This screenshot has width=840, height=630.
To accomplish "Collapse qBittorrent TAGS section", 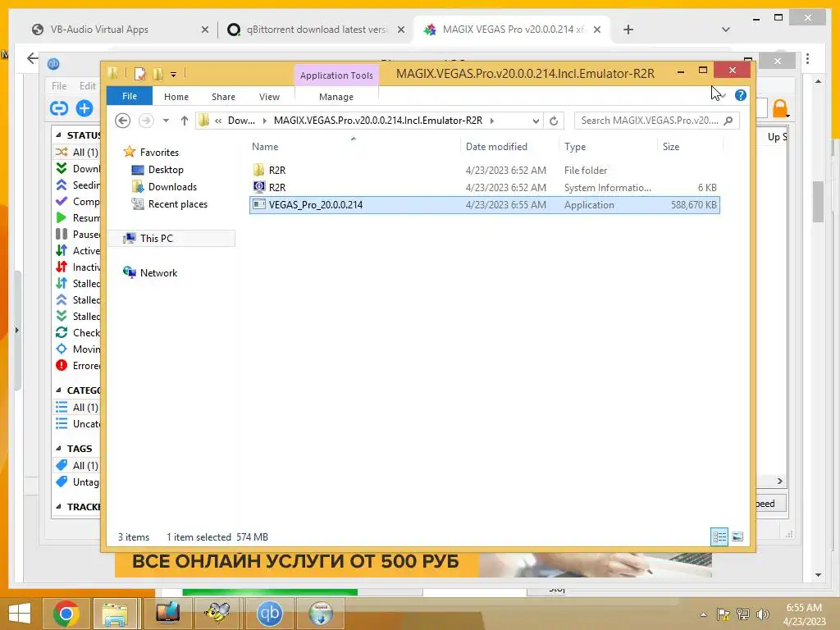I will [58, 449].
